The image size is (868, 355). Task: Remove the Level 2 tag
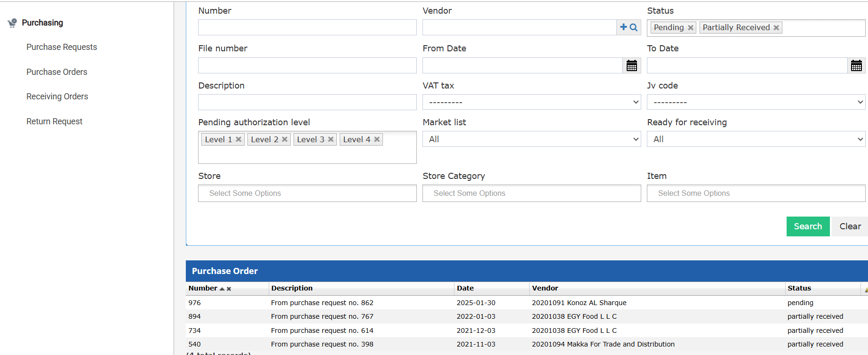tap(285, 139)
